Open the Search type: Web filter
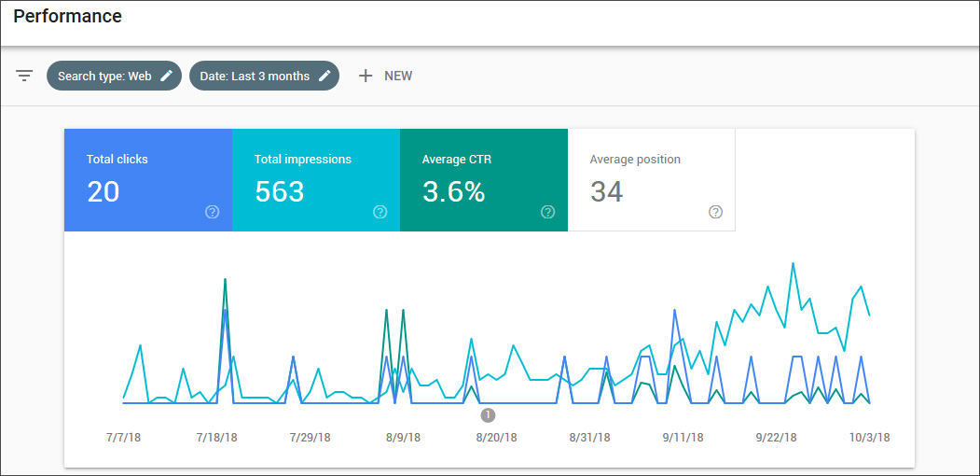980x476 pixels. [x=104, y=76]
